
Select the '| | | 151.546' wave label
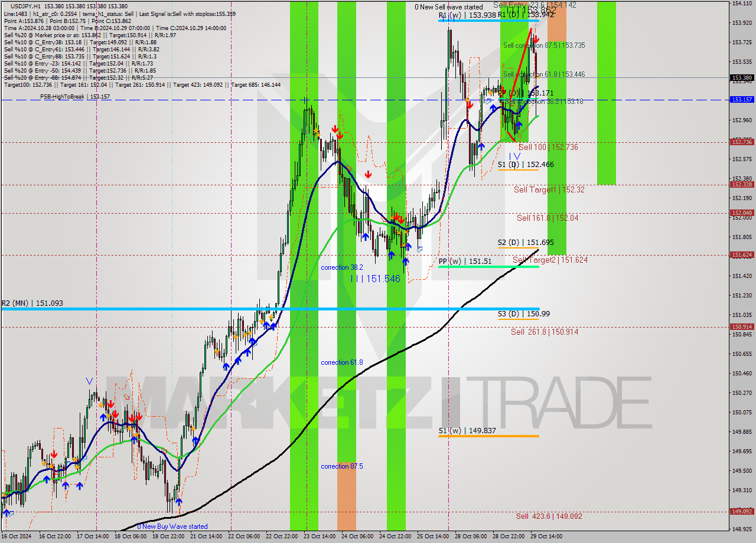tap(376, 279)
